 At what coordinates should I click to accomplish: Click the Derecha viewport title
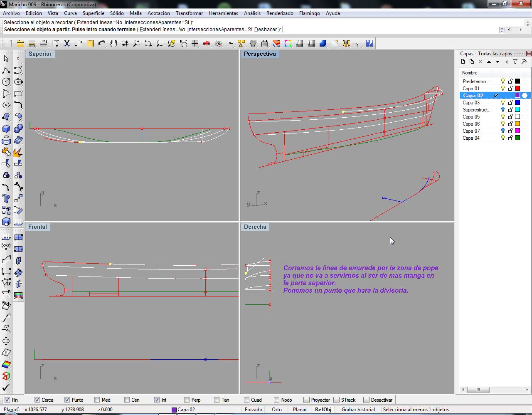255,227
